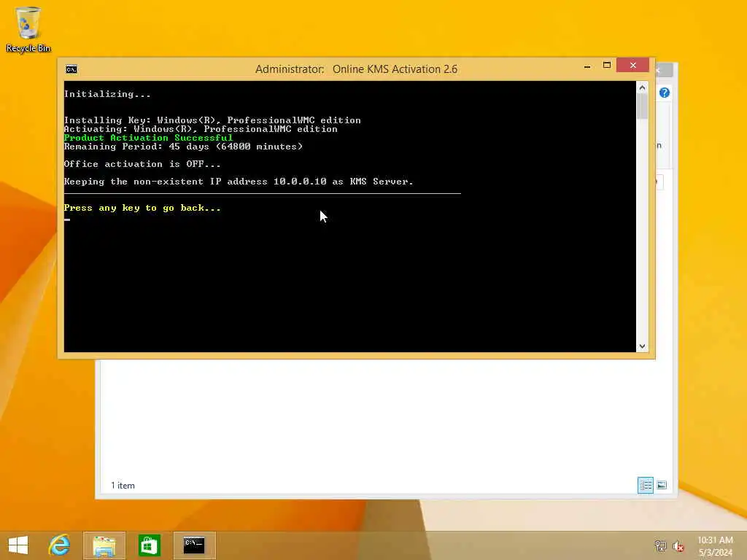The height and width of the screenshot is (560, 747).
Task: Click the "Initializing..." line
Action: click(x=107, y=94)
